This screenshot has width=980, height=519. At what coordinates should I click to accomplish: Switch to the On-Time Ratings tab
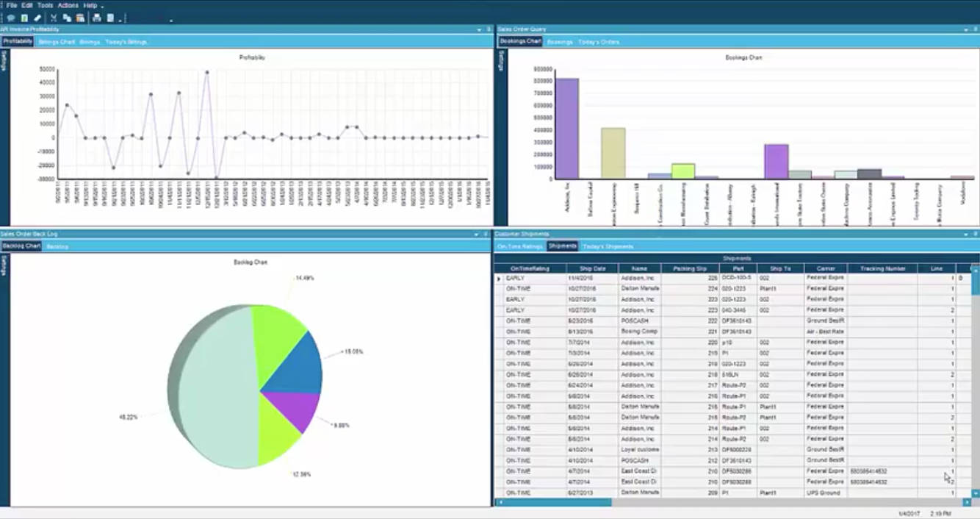(522, 246)
